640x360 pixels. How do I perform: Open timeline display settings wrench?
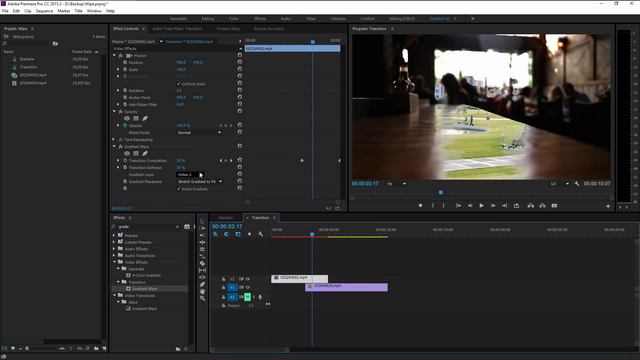click(261, 234)
